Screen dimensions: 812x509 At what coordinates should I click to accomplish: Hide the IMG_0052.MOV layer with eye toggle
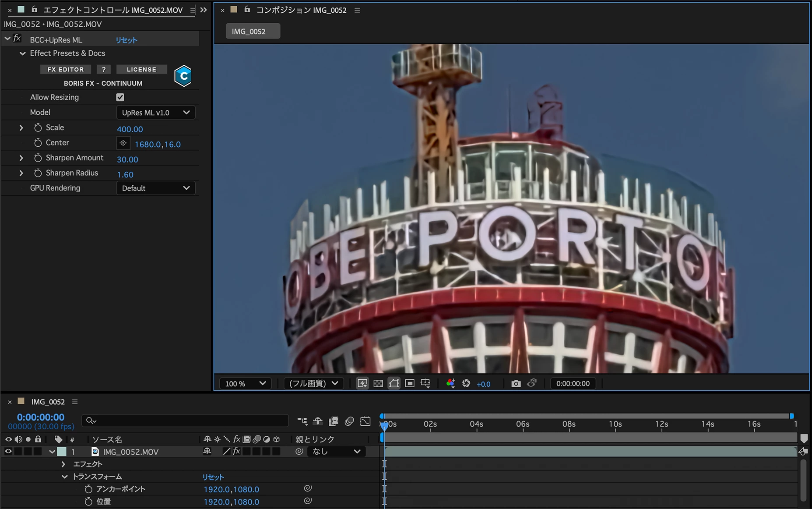coord(8,451)
